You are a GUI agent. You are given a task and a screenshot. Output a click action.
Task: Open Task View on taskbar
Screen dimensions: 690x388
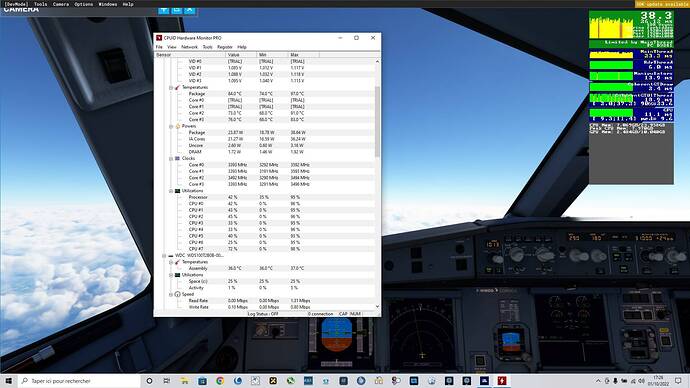167,381
